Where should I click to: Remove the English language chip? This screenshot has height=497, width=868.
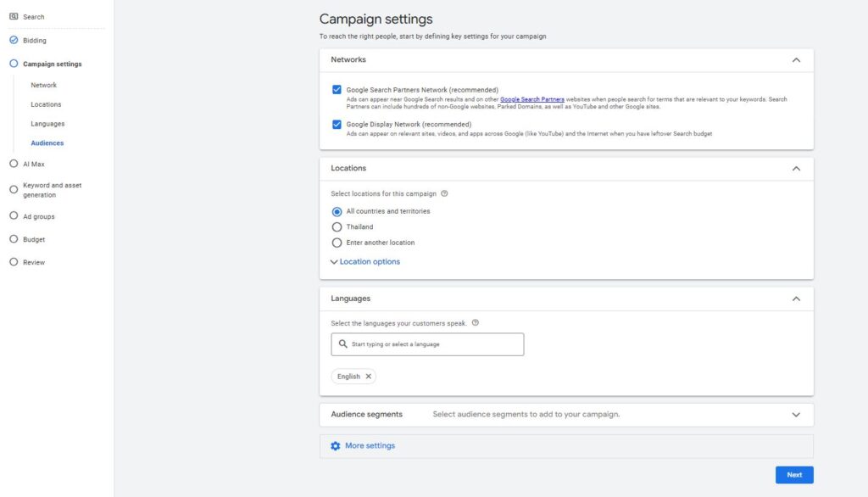point(368,377)
